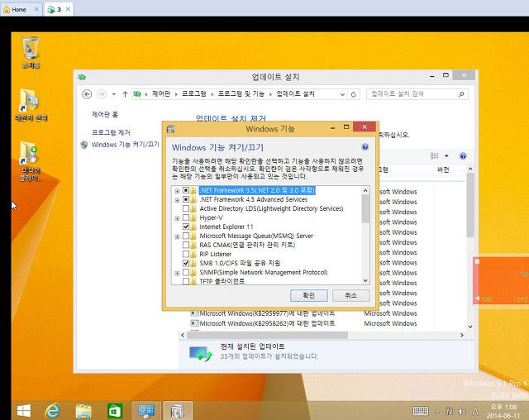This screenshot has height=420, width=529.
Task: Expand the .NET Framework 4.5 Advanced Services node
Action: coord(177,200)
